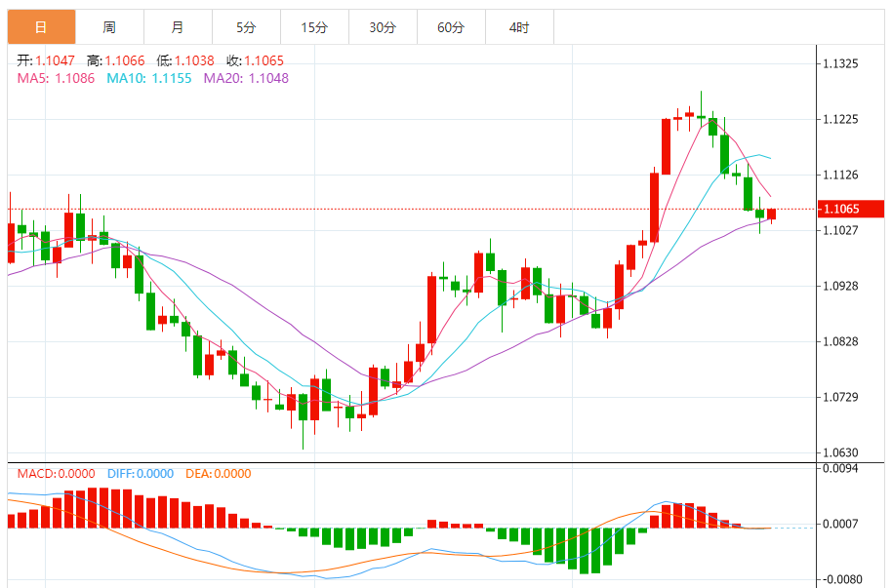Switch to the 月 monthly tab
This screenshot has height=588, width=892.
178,26
